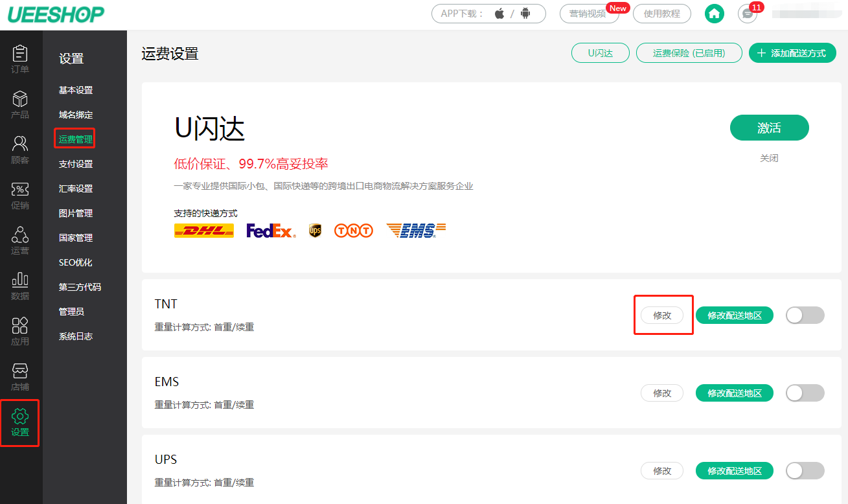Viewport: 848px width, 504px height.
Task: Click the 激活 activate button
Action: coord(769,128)
